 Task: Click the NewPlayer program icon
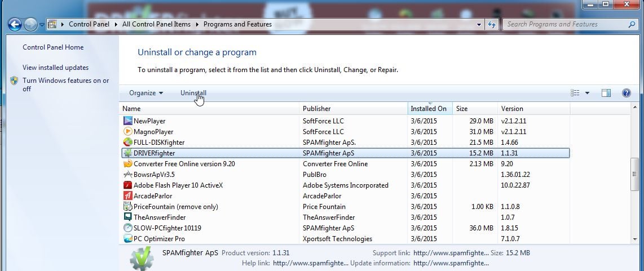point(128,121)
